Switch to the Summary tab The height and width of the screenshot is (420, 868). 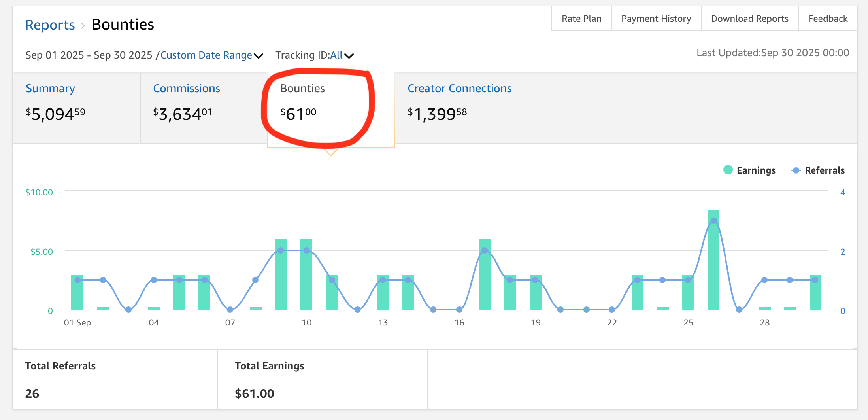50,89
